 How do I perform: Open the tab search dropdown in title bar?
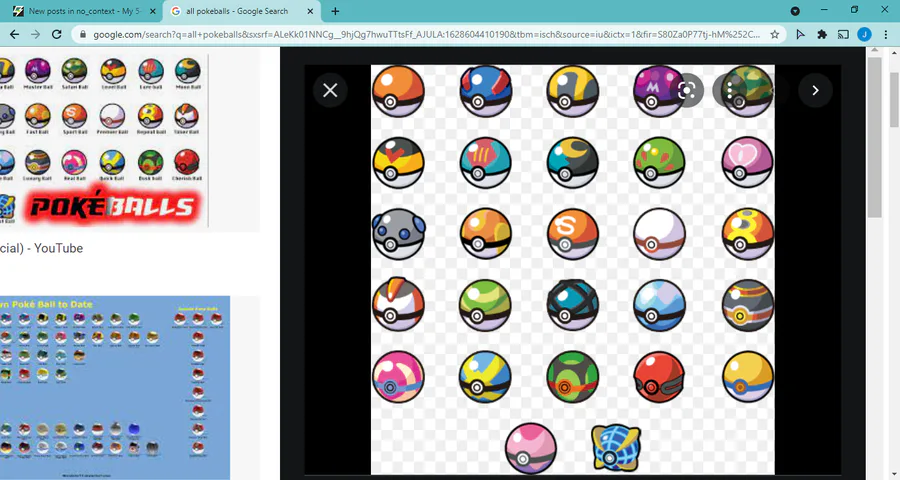[795, 11]
